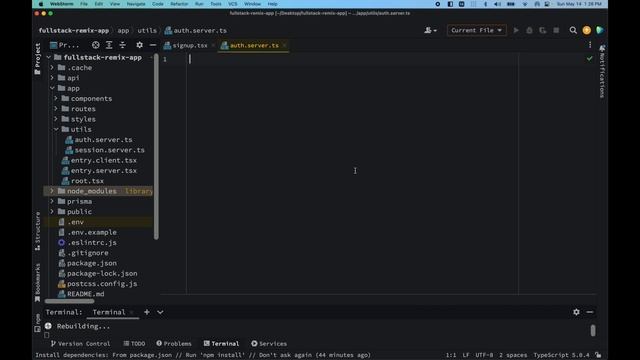The width and height of the screenshot is (640, 360).
Task: Open the code-with-me user icon
Action: (x=430, y=30)
